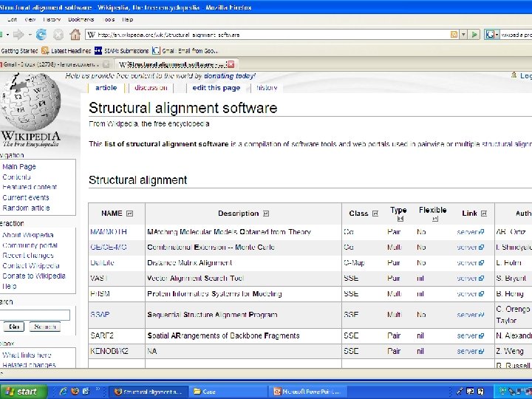Click the donating today link
Screen dimensions: 532x399
229,76
